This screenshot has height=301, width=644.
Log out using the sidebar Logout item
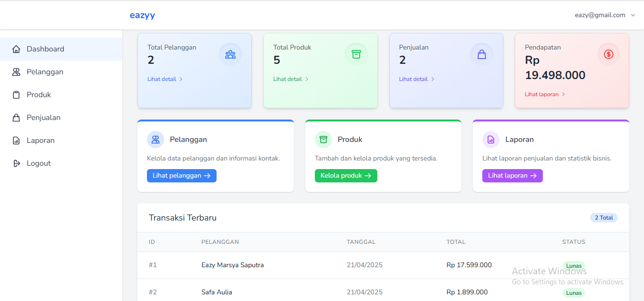point(39,163)
